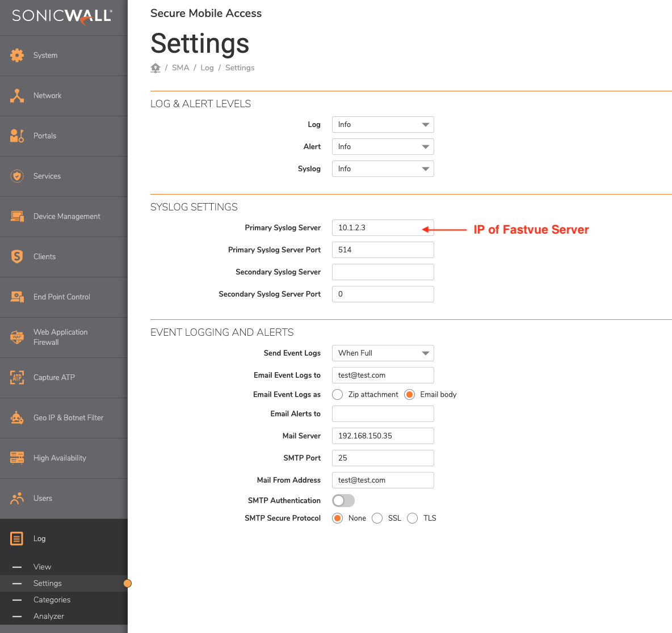Open the Analyzer log page
The height and width of the screenshot is (633, 672).
tap(49, 616)
